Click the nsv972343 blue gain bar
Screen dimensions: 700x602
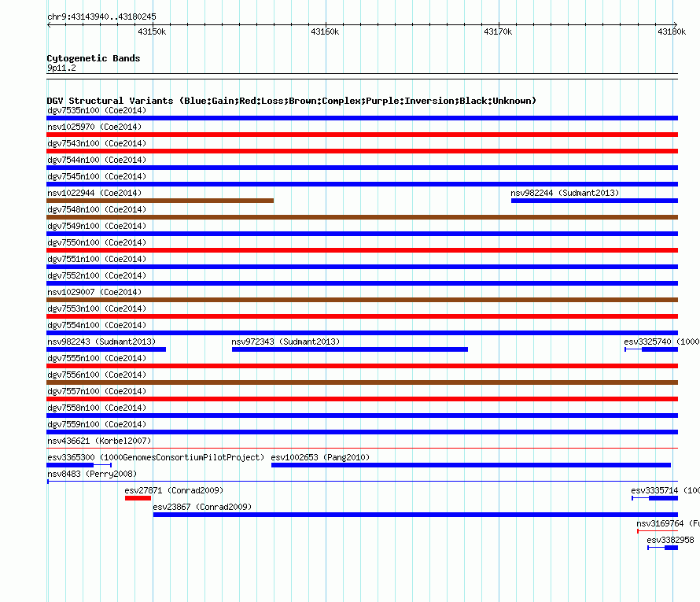click(x=349, y=349)
